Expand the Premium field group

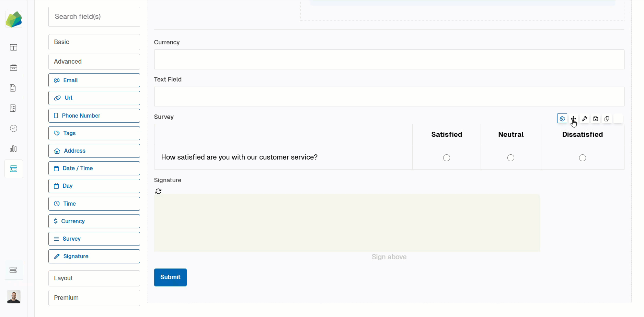[x=94, y=298]
